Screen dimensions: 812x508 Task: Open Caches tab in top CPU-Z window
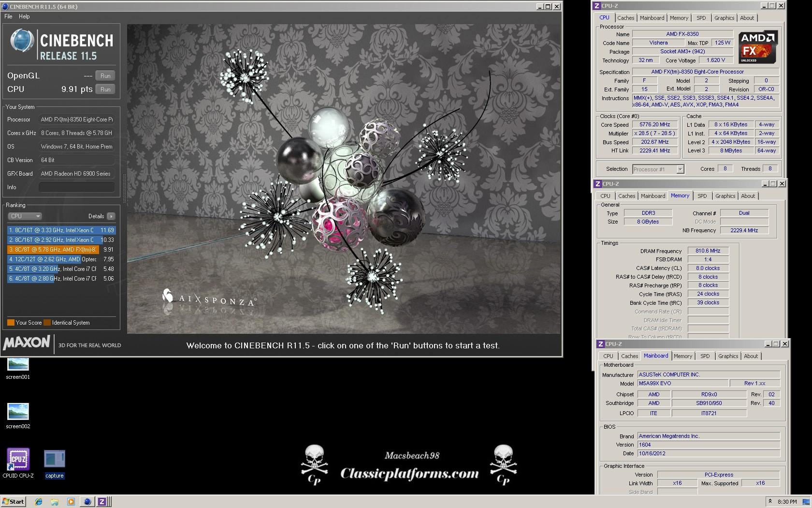tap(625, 18)
